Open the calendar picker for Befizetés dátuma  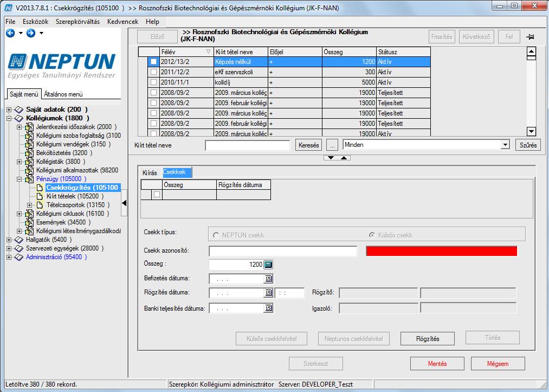pos(268,279)
